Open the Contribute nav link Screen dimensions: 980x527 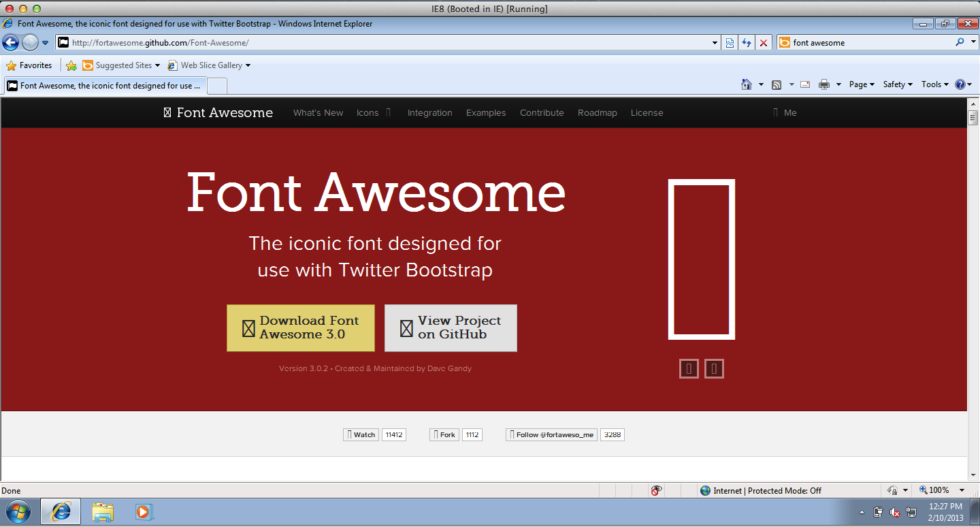[x=542, y=113]
